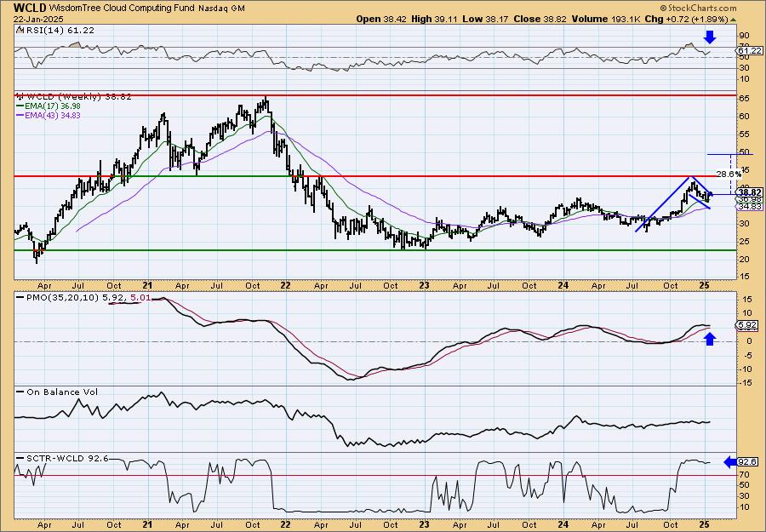
Task: Click the RSI(14) 61.22 panel label
Action: coord(59,31)
